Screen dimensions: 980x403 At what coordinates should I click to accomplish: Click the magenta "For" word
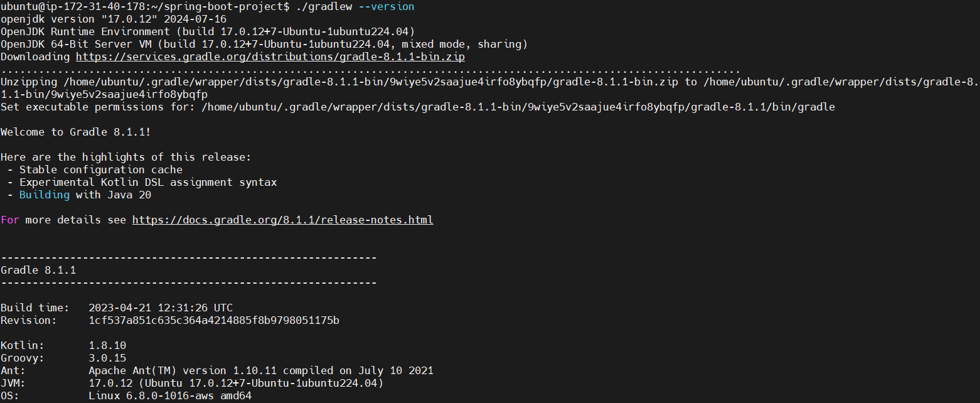pos(9,220)
